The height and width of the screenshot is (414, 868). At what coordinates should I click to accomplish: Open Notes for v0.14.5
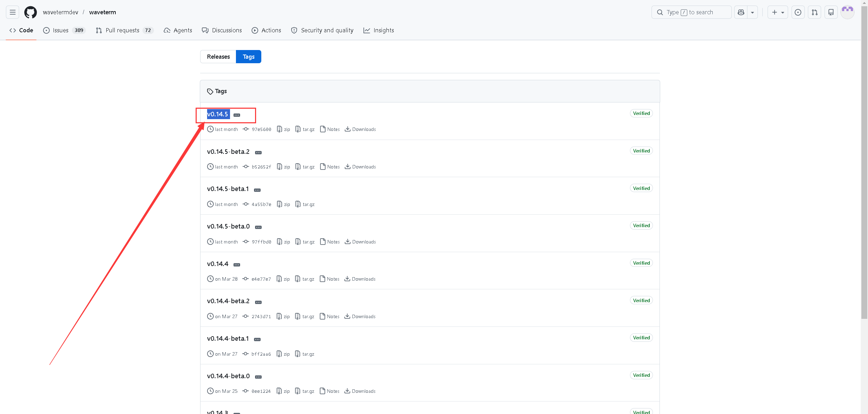pos(330,129)
